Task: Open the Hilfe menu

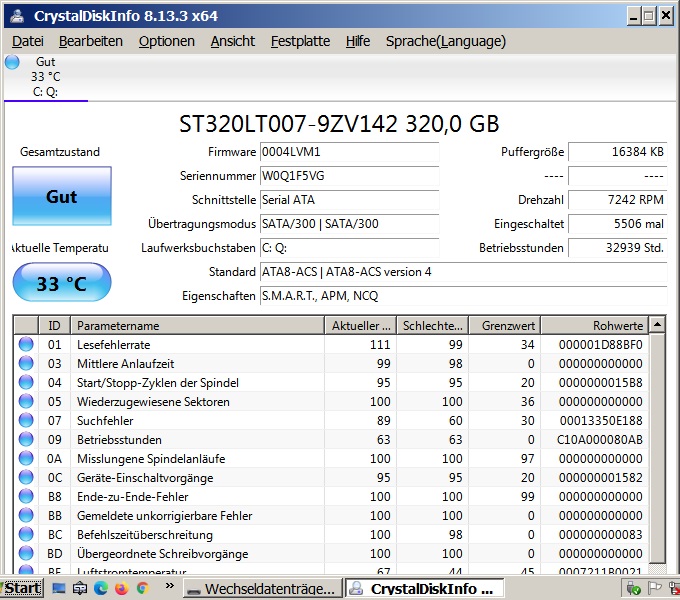Action: tap(358, 41)
